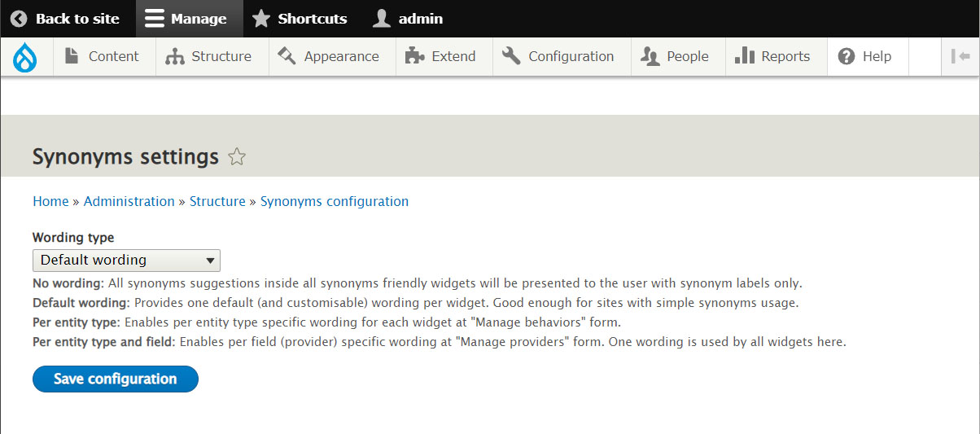The width and height of the screenshot is (980, 434).
Task: Click the Help question mark icon
Action: tap(847, 56)
